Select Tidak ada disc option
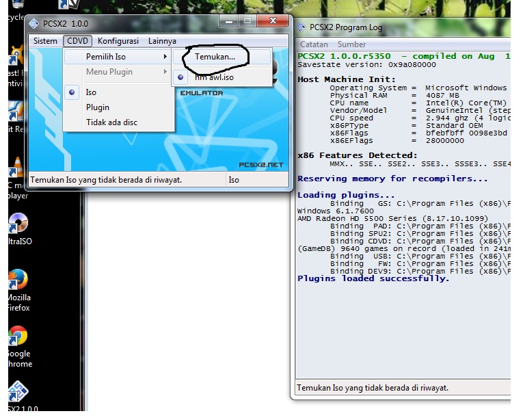 pos(118,122)
